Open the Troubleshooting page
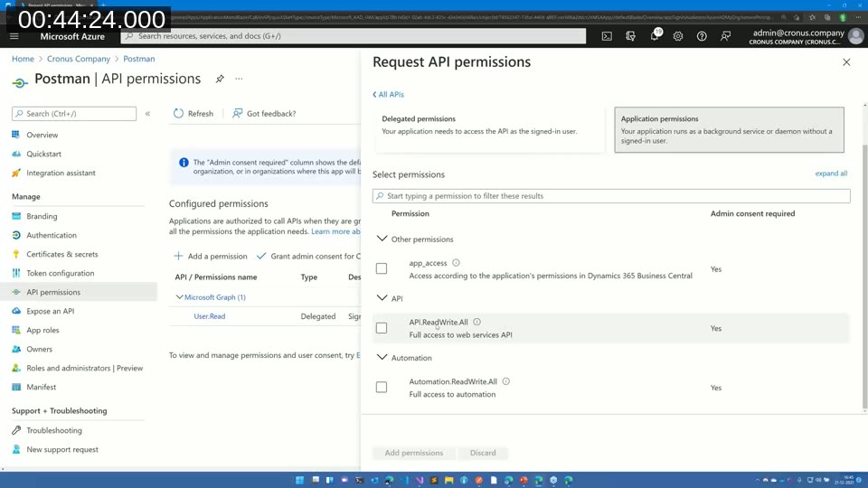 click(54, 430)
